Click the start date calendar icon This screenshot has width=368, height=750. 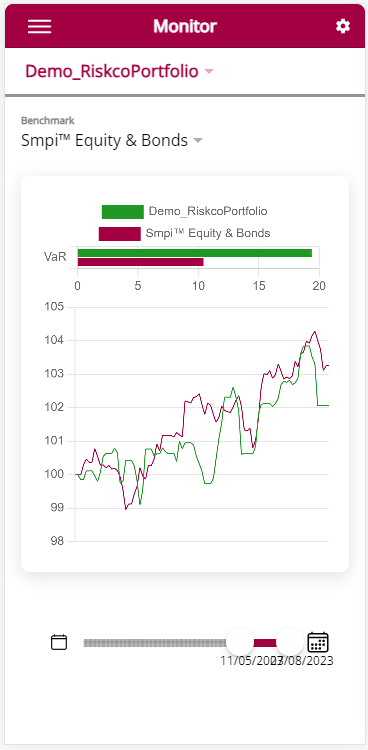point(59,642)
